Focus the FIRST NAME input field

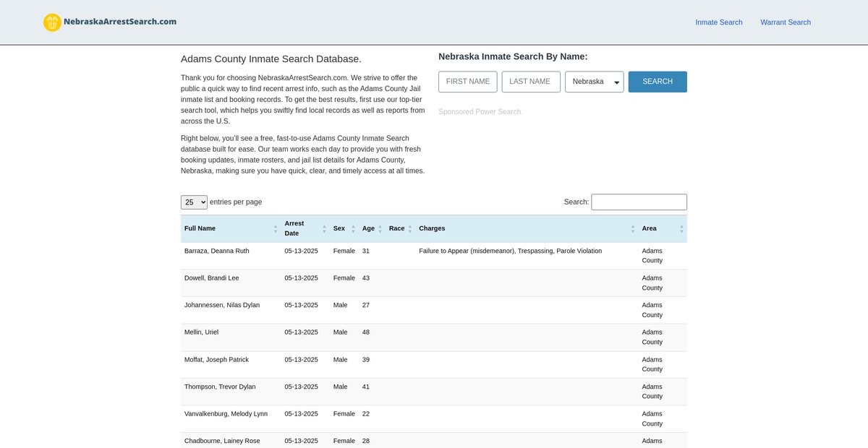[x=467, y=82]
